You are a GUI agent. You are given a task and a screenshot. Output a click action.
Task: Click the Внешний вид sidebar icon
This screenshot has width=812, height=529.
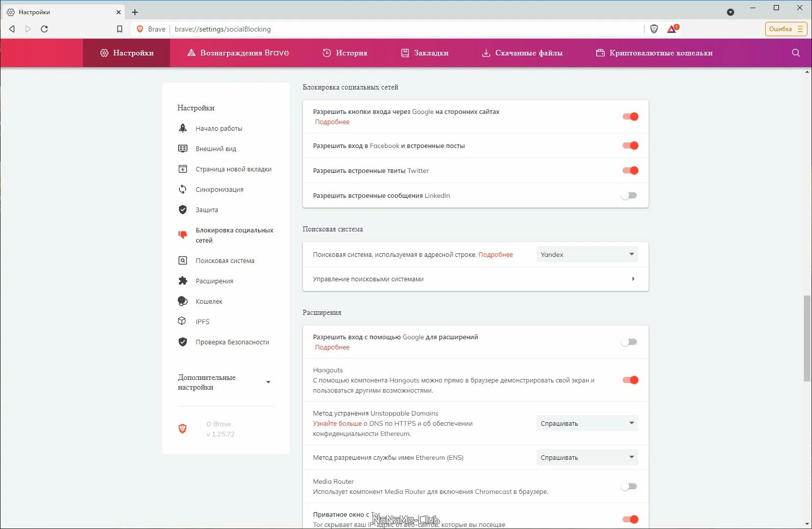tap(183, 149)
